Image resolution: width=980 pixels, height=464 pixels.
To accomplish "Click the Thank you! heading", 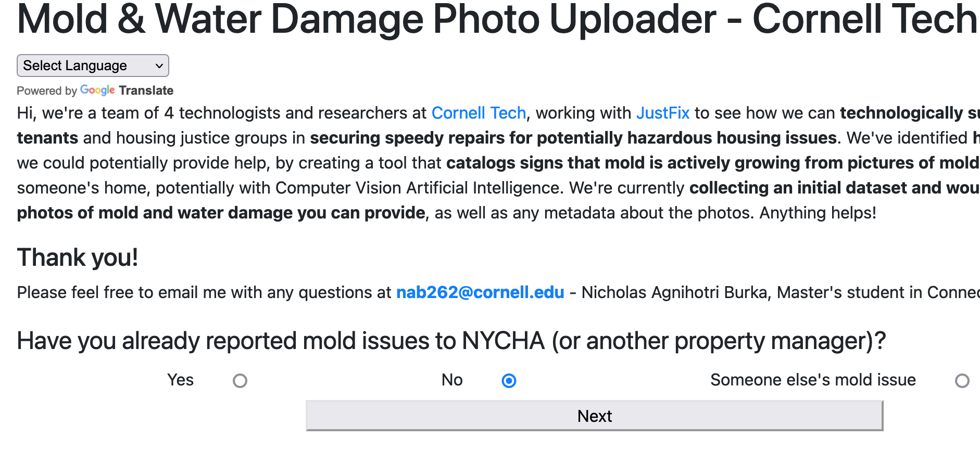I will pos(78,257).
